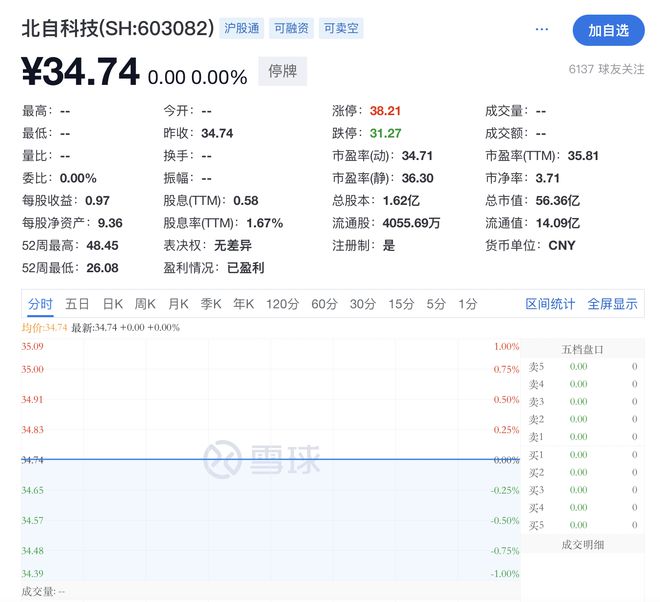The image size is (660, 602).
Task: Switch to the 分时 chart tab
Action: [40, 304]
